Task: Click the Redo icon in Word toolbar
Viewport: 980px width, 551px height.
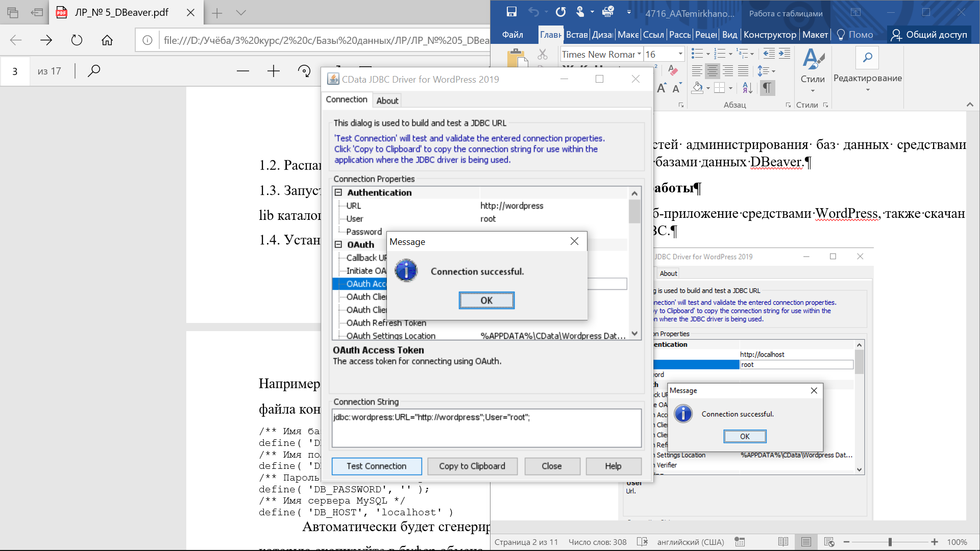Action: point(560,12)
